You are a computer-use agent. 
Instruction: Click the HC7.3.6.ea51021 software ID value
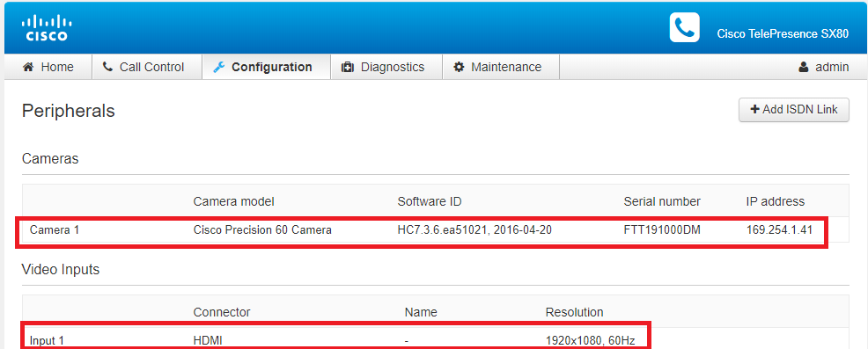(474, 229)
